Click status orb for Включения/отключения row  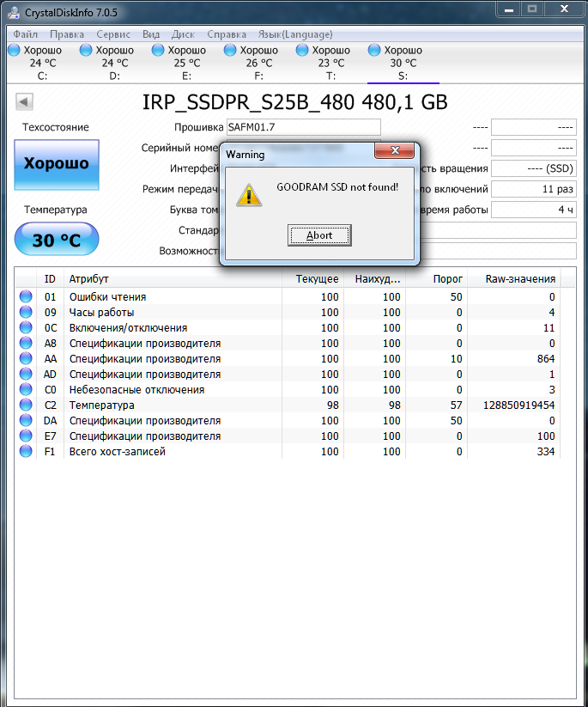click(26, 327)
